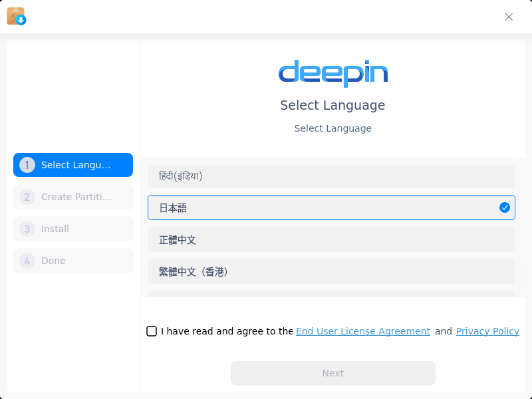
Task: Tick the license agreement checkbox
Action: point(152,331)
